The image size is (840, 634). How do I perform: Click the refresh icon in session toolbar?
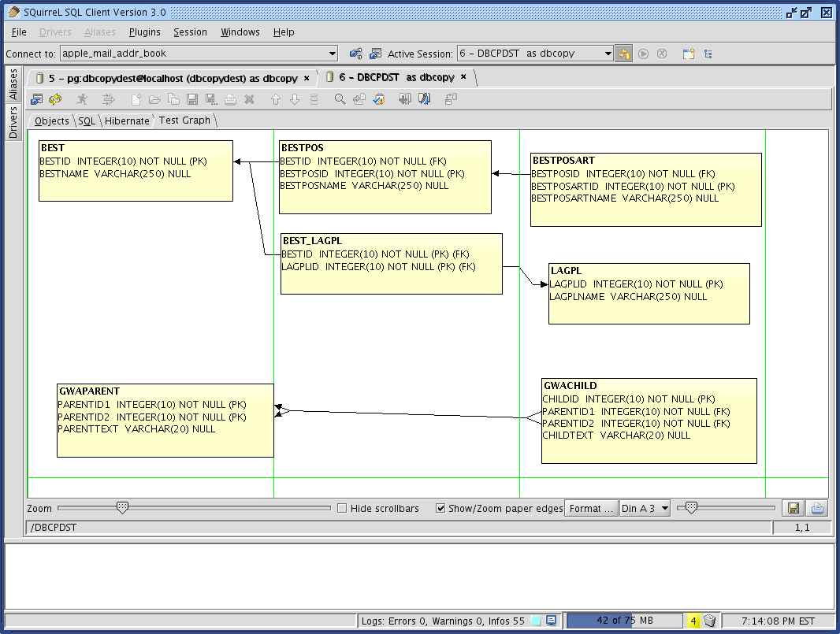click(x=55, y=99)
